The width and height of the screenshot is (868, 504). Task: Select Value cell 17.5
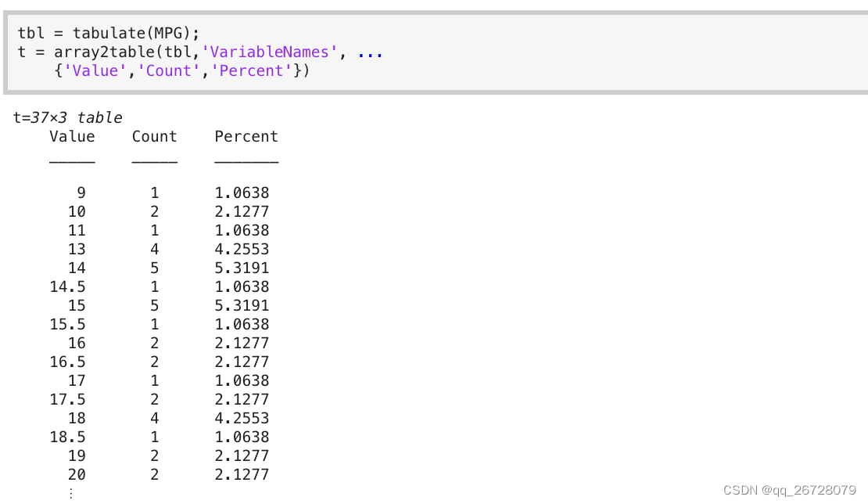tap(67, 400)
